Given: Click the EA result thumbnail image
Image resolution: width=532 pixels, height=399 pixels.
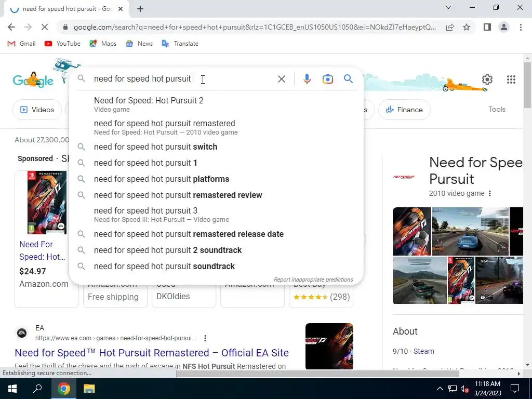Looking at the screenshot, I should [x=329, y=346].
